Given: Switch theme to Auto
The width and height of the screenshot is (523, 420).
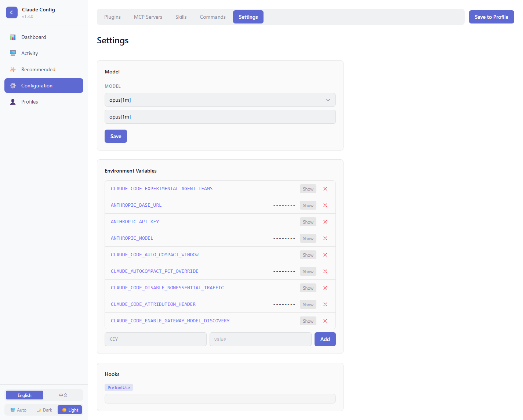Looking at the screenshot, I should pyautogui.click(x=18, y=410).
